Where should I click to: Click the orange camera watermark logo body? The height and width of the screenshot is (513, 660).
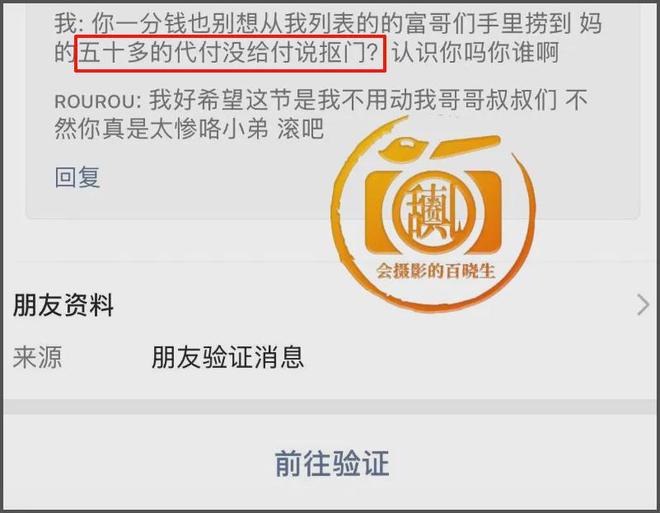click(x=434, y=211)
